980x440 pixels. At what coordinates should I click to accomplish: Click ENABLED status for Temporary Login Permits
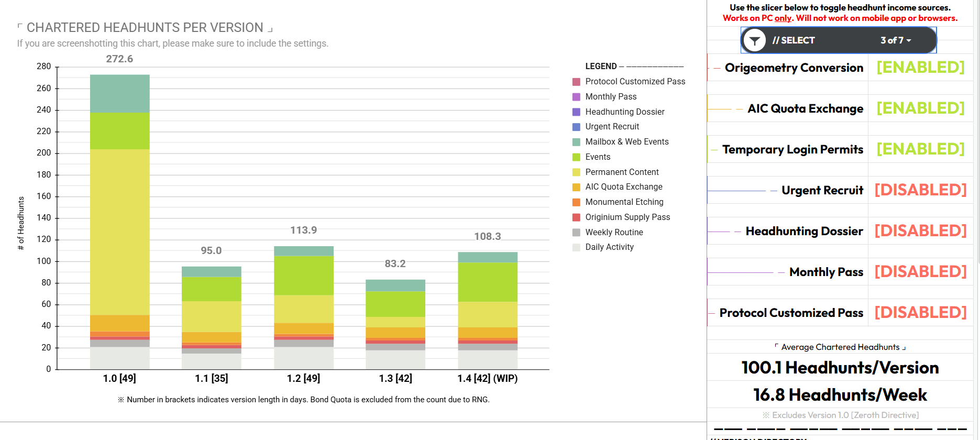tap(920, 149)
